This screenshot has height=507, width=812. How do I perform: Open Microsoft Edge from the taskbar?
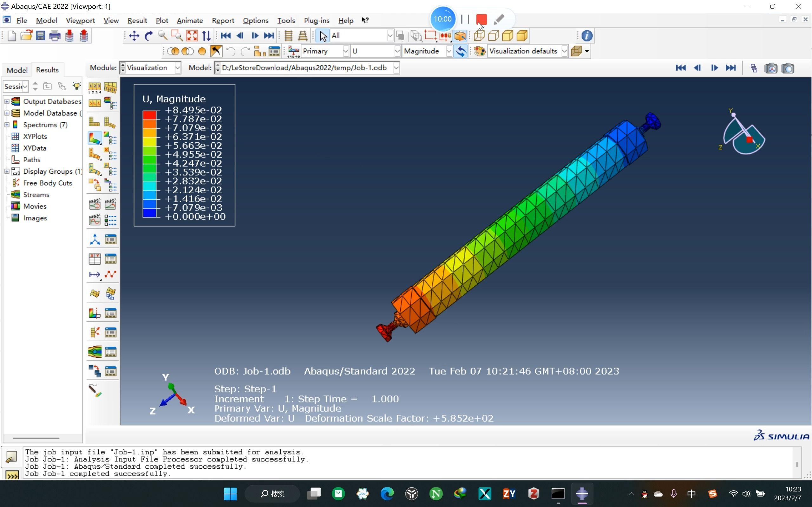387,494
